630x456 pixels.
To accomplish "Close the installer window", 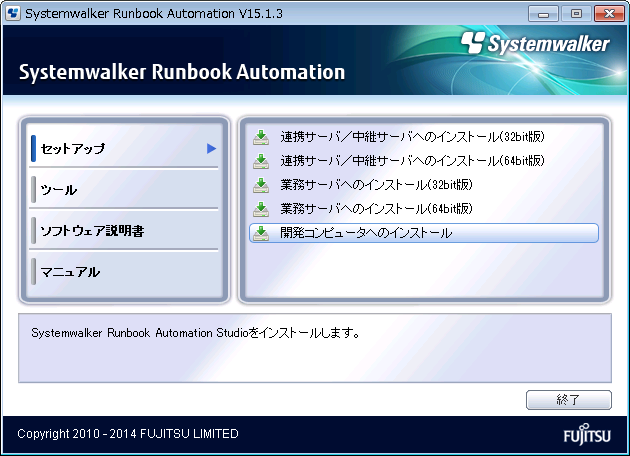I will (609, 14).
